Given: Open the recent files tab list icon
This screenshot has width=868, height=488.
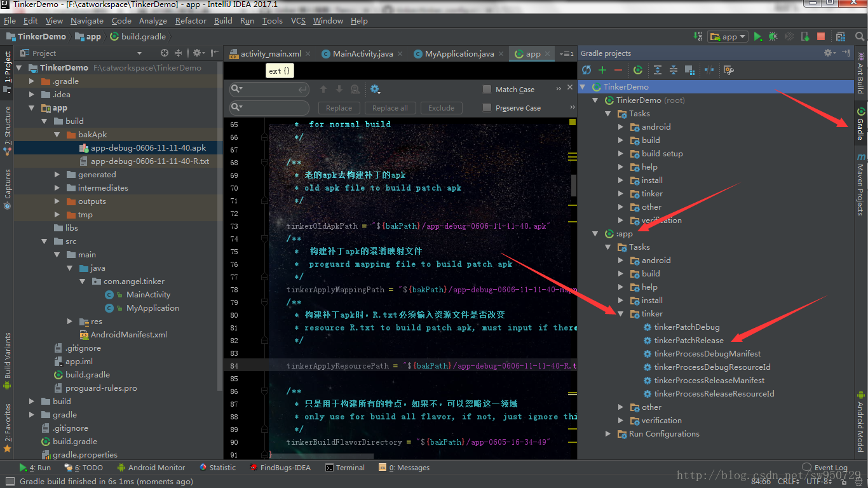Looking at the screenshot, I should [x=566, y=54].
